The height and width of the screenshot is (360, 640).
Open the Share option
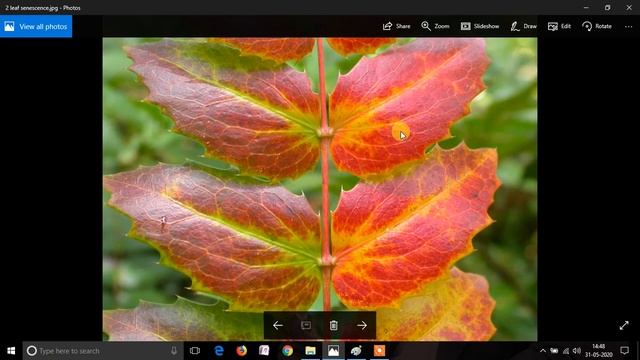(x=396, y=26)
